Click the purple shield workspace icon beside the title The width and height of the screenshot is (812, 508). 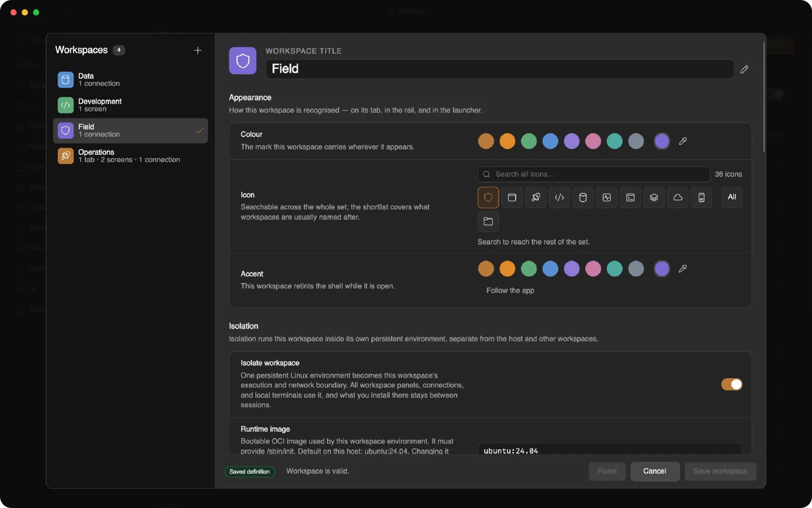[243, 60]
